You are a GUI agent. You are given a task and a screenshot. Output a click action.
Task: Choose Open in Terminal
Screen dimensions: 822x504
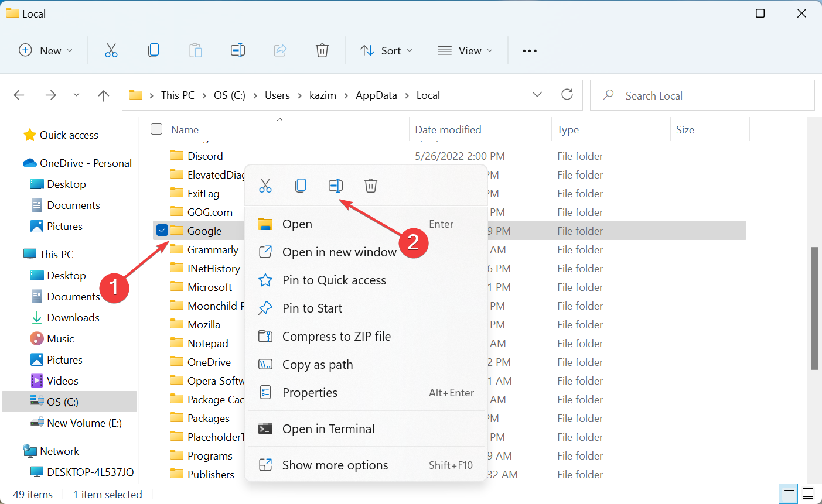coord(367,429)
